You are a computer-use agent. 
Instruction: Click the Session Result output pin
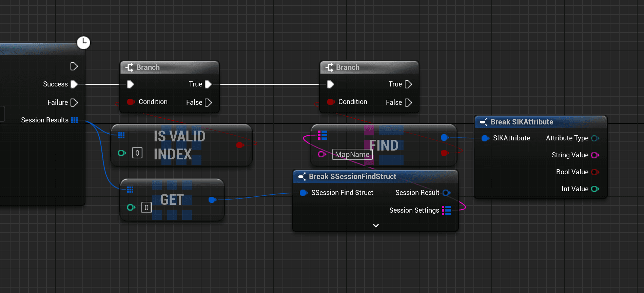446,193
